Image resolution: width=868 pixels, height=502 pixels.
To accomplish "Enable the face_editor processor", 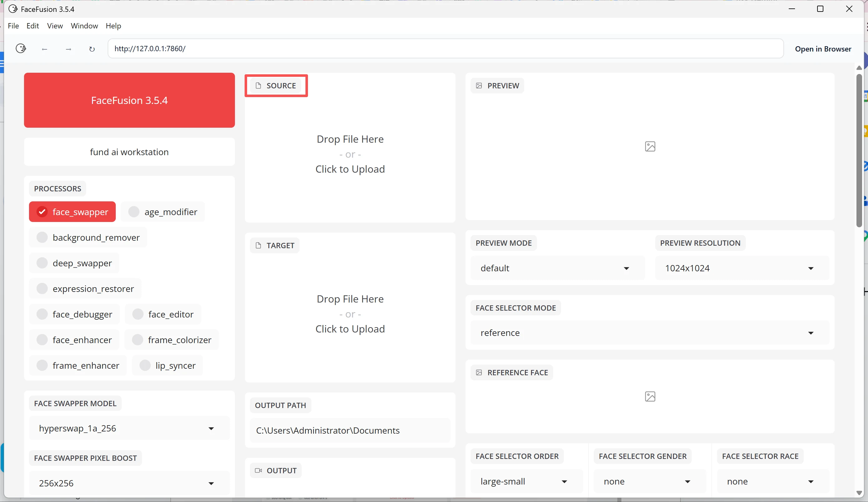I will coord(163,314).
